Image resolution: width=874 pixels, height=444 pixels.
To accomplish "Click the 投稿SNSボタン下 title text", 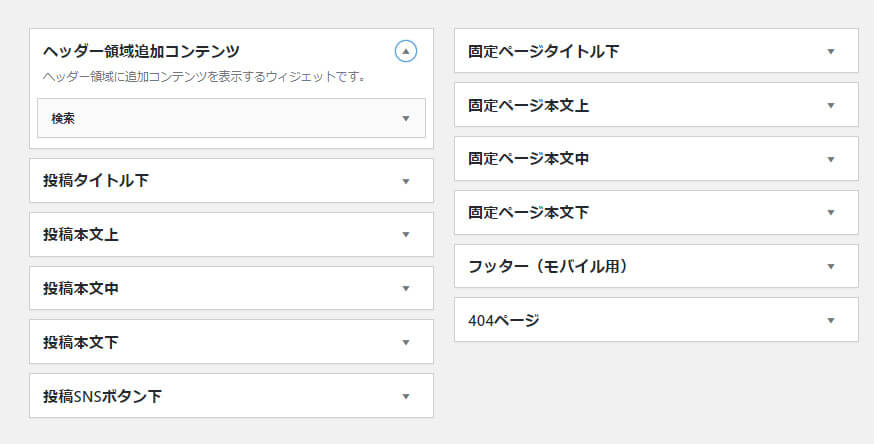I will coord(103,396).
